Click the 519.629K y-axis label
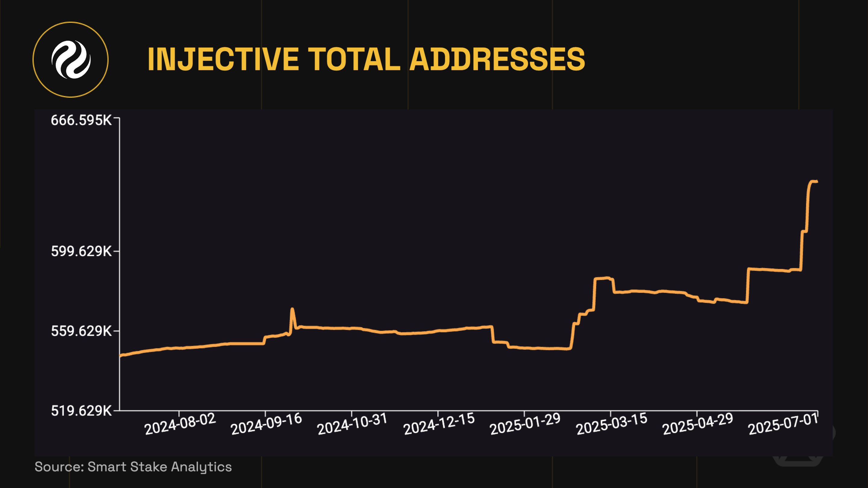 (81, 411)
